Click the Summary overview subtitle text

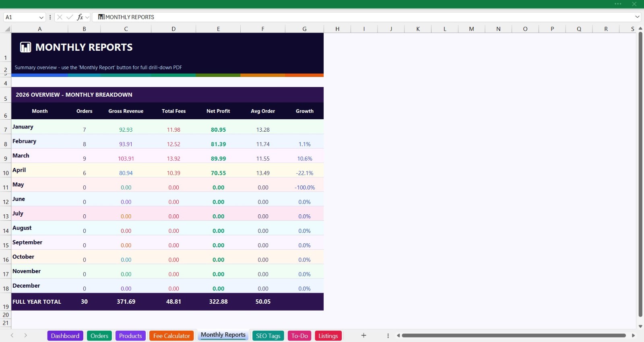tap(98, 67)
